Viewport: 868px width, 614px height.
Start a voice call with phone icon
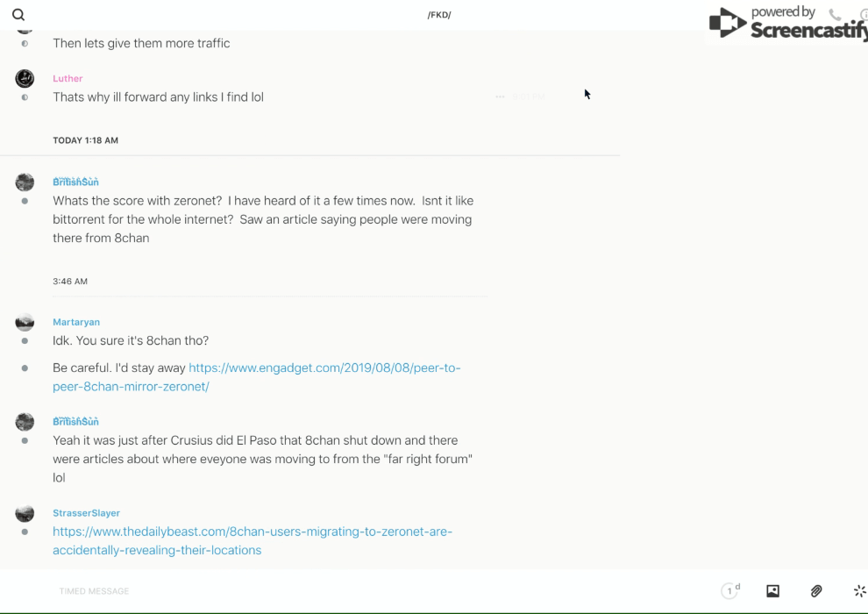coord(835,15)
